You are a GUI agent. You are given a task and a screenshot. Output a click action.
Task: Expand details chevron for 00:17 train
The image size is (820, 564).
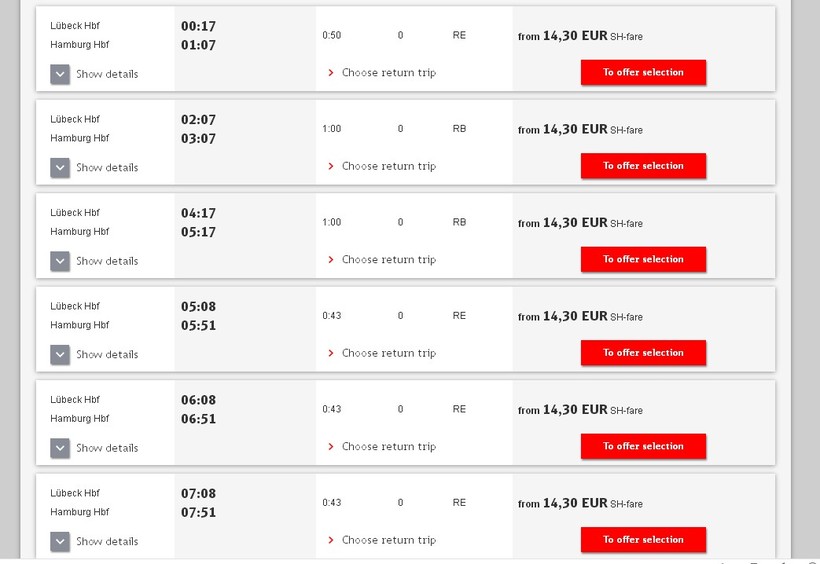click(x=60, y=74)
